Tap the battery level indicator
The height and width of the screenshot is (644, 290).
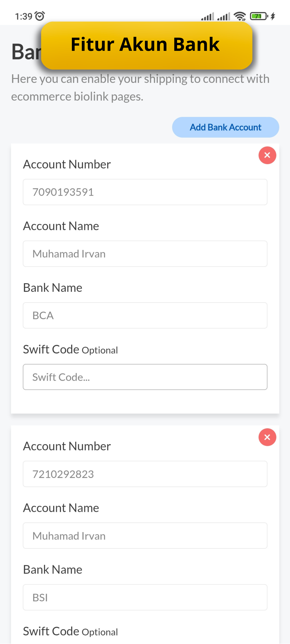[x=258, y=16]
